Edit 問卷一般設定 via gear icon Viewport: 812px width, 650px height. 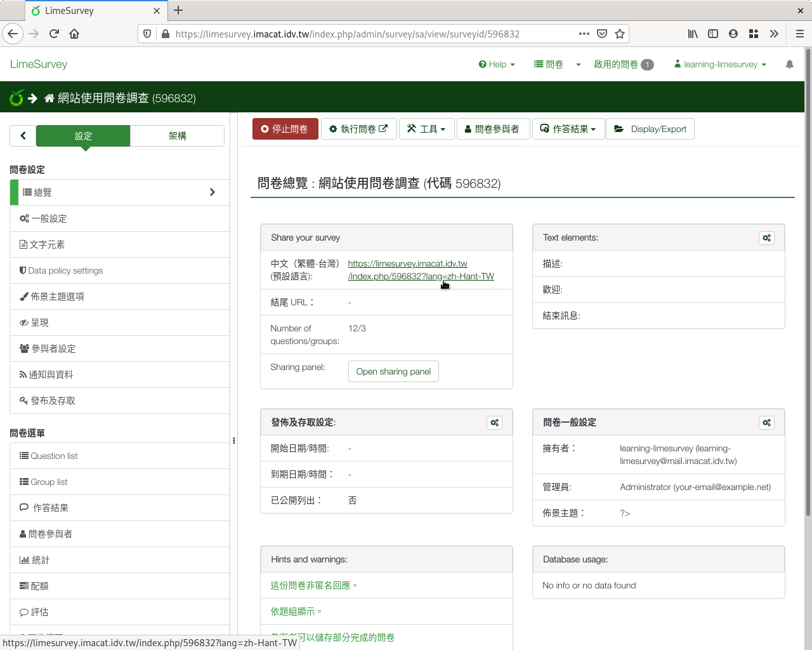click(x=767, y=423)
